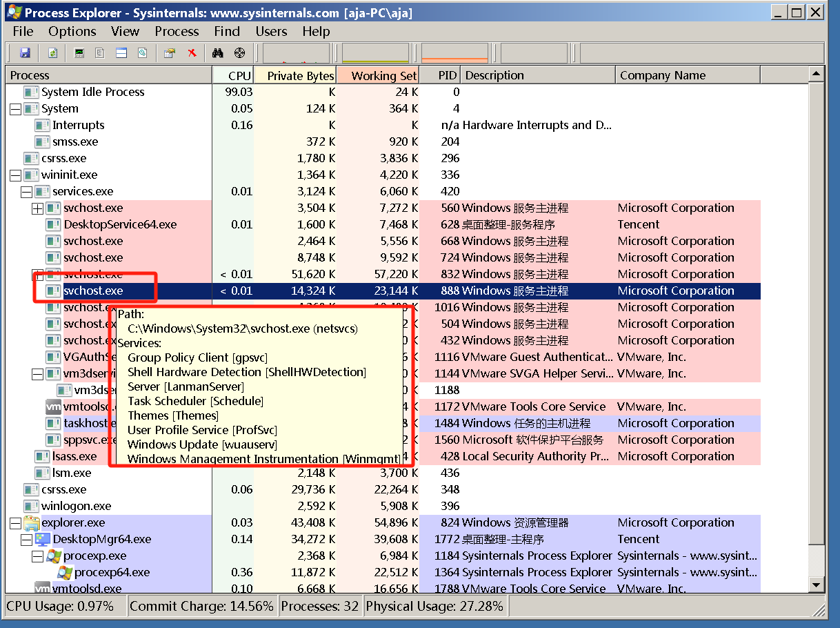Click the crosshair Find Window's Process icon
Image resolution: width=840 pixels, height=628 pixels.
239,52
